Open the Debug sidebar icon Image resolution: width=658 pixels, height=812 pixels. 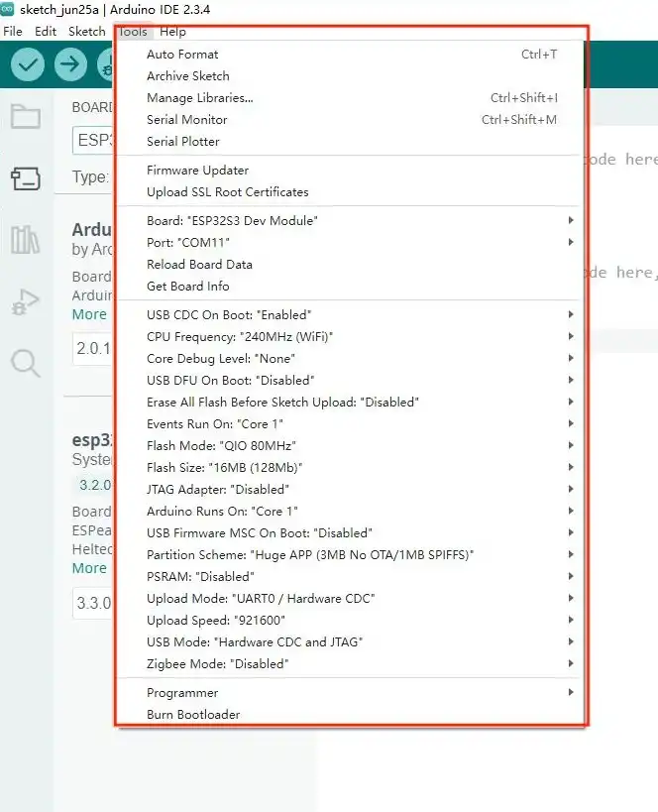[26, 302]
